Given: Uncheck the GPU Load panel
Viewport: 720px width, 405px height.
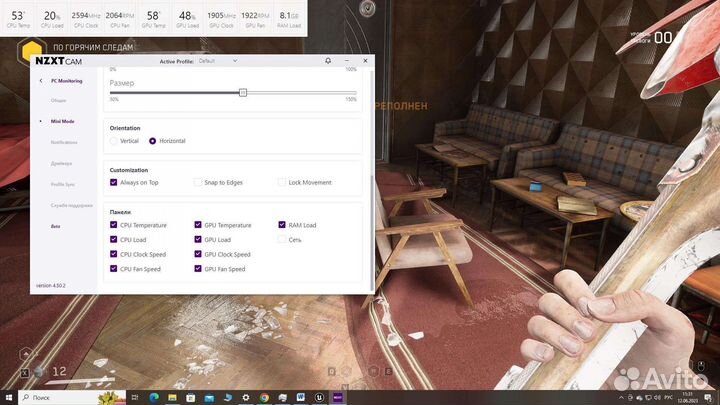Looking at the screenshot, I should pos(198,239).
